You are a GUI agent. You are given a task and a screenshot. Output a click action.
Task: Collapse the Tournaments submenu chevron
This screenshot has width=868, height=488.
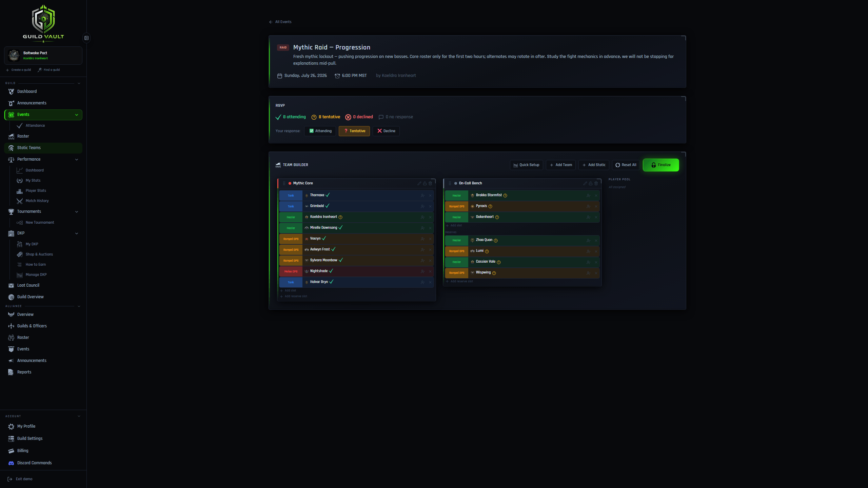click(77, 212)
